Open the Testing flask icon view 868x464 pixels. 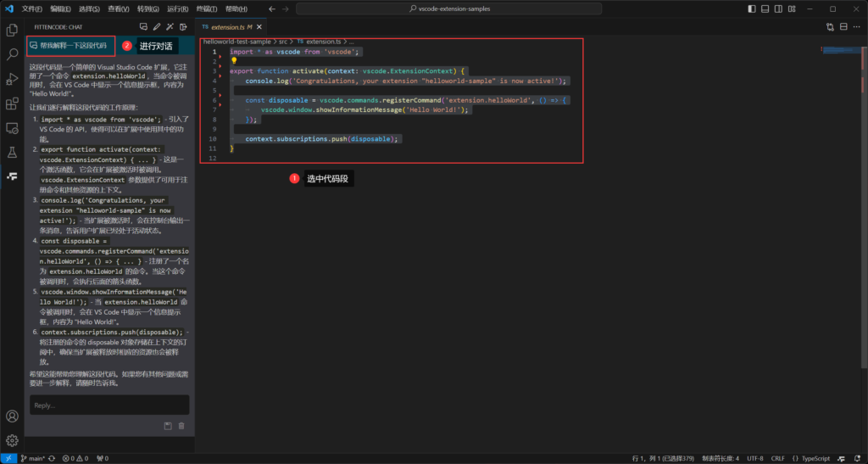tap(12, 153)
